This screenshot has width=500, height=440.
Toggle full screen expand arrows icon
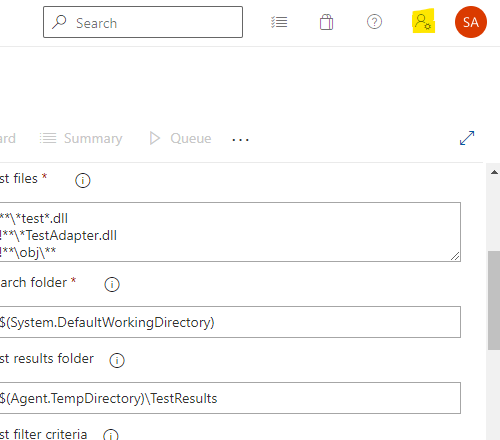[x=467, y=138]
